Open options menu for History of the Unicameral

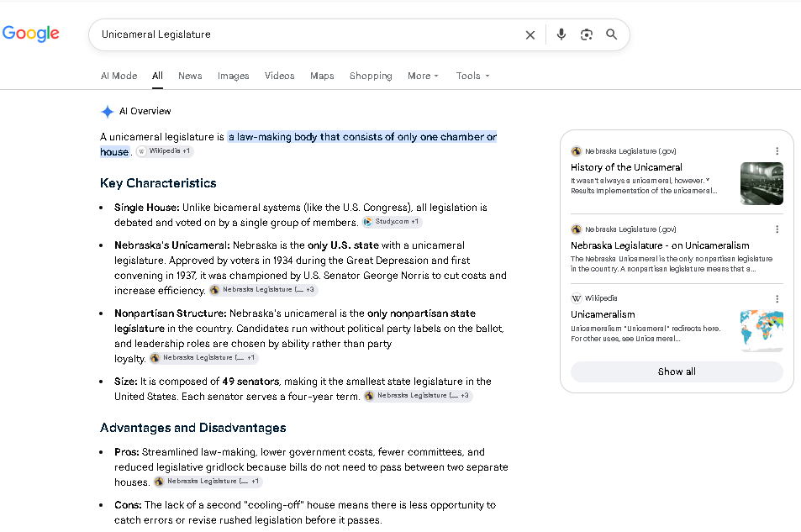point(777,151)
